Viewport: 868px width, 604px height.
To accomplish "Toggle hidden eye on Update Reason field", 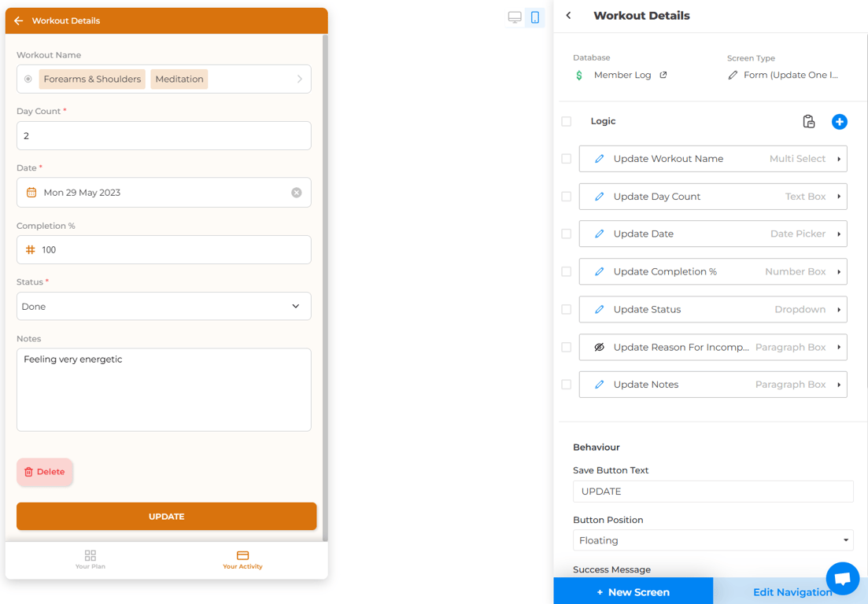I will pos(599,348).
